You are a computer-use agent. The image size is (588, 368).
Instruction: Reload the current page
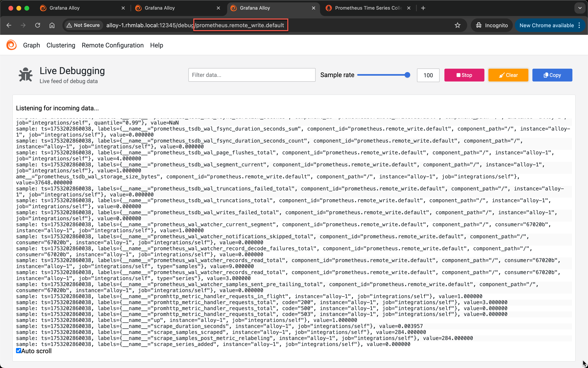coord(37,25)
